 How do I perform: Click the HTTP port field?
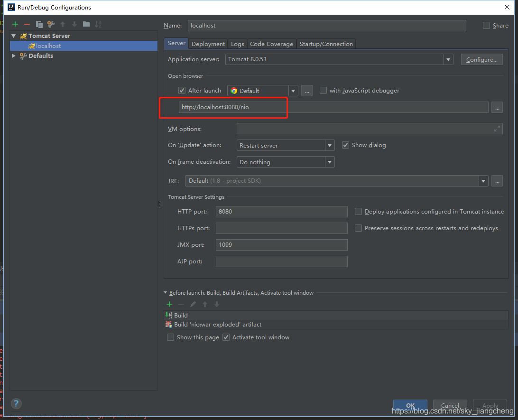click(281, 212)
